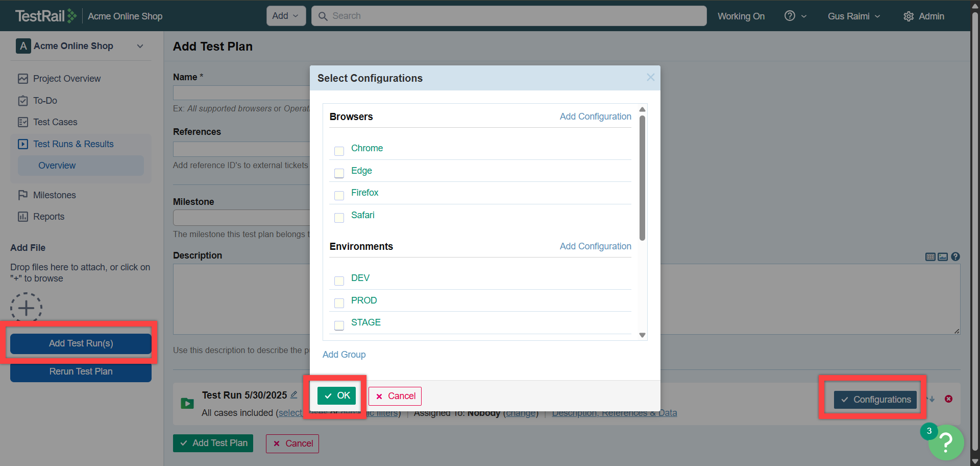980x466 pixels.
Task: Click the Search input field
Action: (x=510, y=16)
